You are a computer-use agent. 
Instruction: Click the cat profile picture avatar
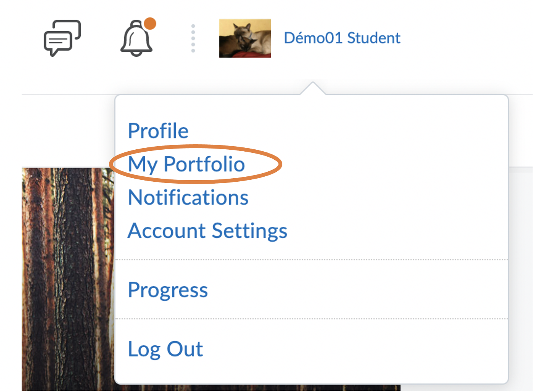(245, 38)
